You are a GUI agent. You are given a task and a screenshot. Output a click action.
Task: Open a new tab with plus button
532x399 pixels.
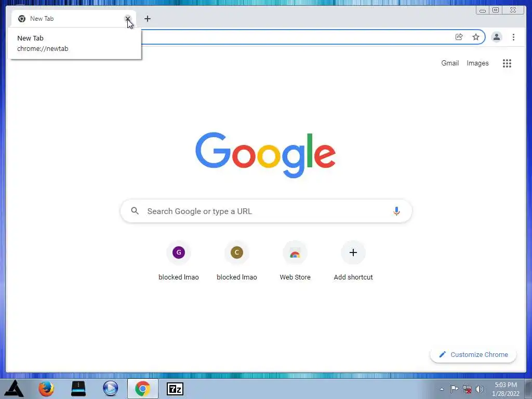(x=147, y=19)
